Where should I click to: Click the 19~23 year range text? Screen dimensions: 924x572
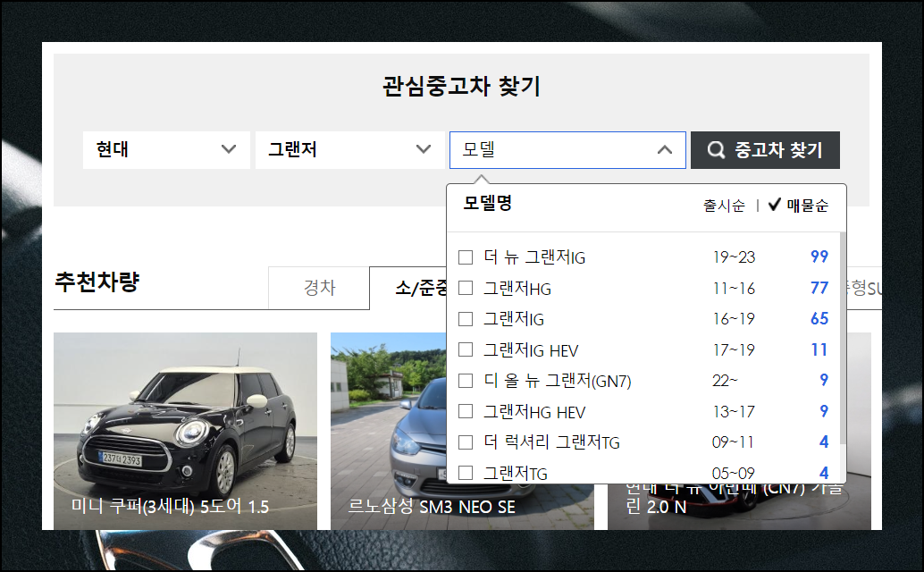(x=734, y=257)
